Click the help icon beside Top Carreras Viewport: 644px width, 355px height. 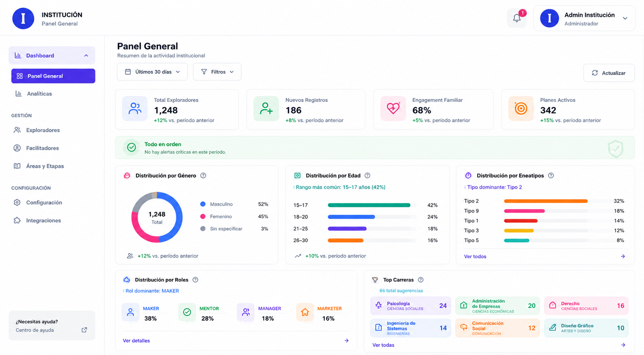[421, 280]
